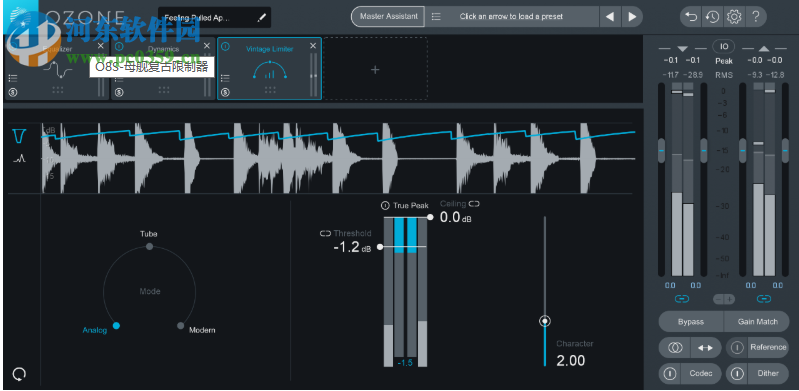
Task: Open the undo history clock icon
Action: (712, 17)
